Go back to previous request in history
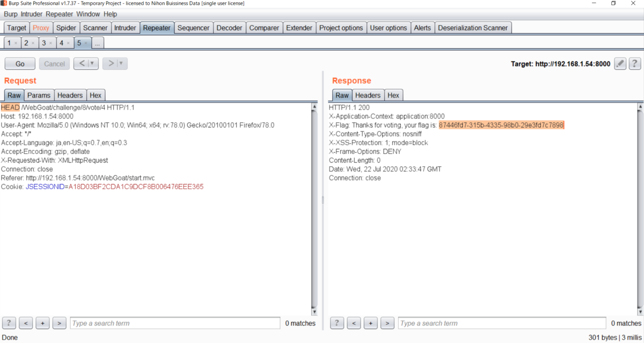644x343 pixels. [x=82, y=64]
